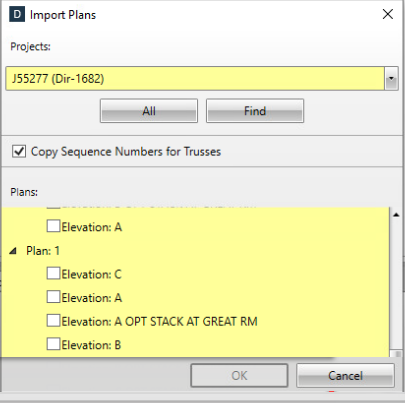Close the Import Plans dialog
Screen dimensions: 405x403
click(388, 14)
